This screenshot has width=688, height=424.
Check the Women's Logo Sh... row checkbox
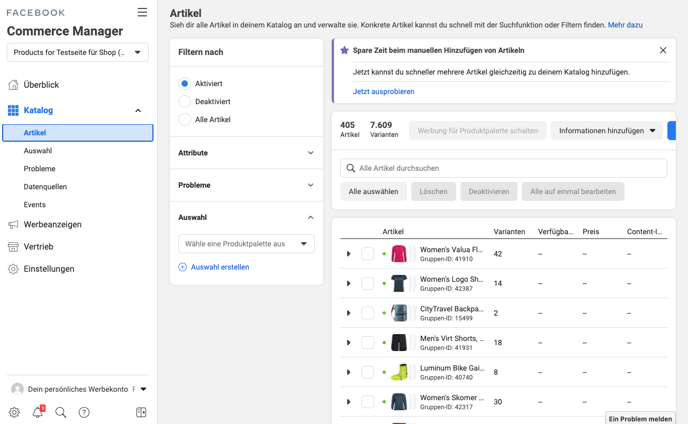pyautogui.click(x=368, y=283)
